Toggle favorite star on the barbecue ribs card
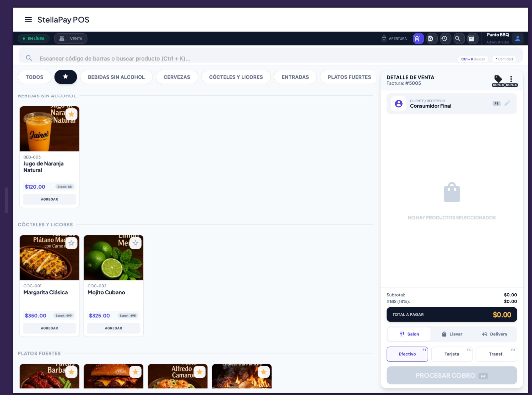532x395 pixels. point(71,372)
